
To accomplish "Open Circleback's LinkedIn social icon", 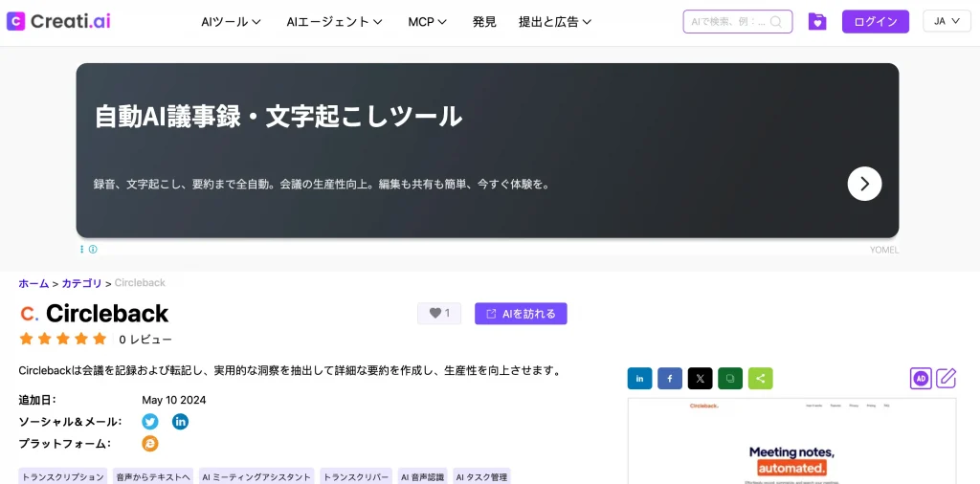I will click(x=180, y=422).
